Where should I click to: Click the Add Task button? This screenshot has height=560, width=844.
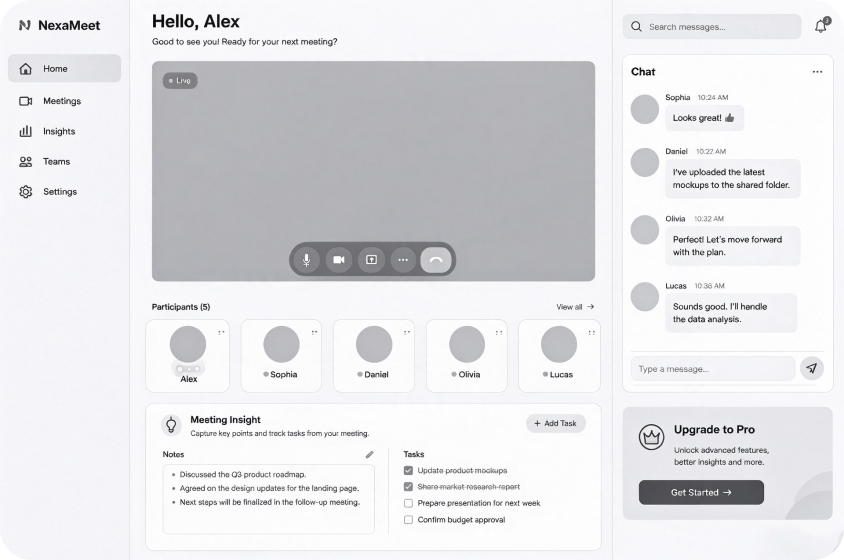pyautogui.click(x=555, y=423)
